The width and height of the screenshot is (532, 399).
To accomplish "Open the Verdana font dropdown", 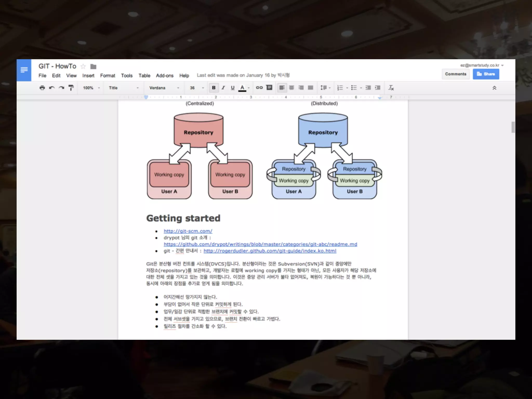I will click(164, 88).
